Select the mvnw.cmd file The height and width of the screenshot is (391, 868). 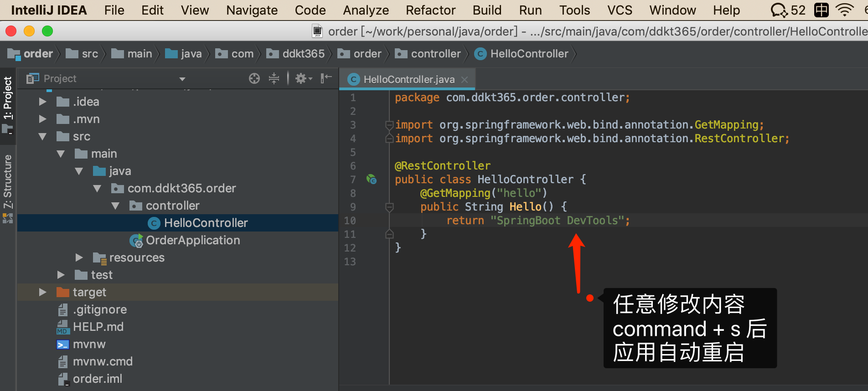pos(103,361)
